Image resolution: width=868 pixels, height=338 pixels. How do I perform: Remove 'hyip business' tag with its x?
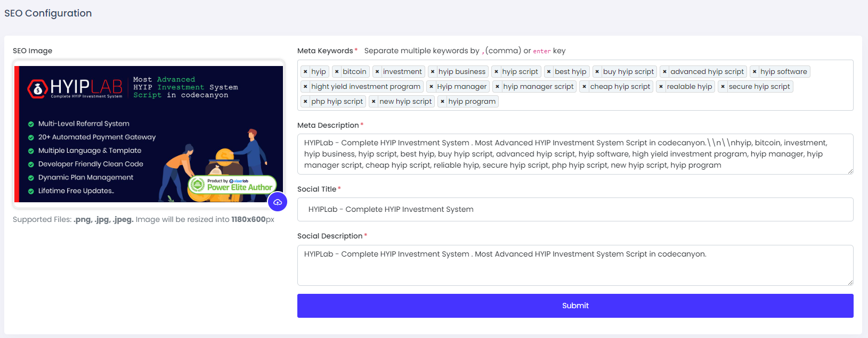[433, 72]
